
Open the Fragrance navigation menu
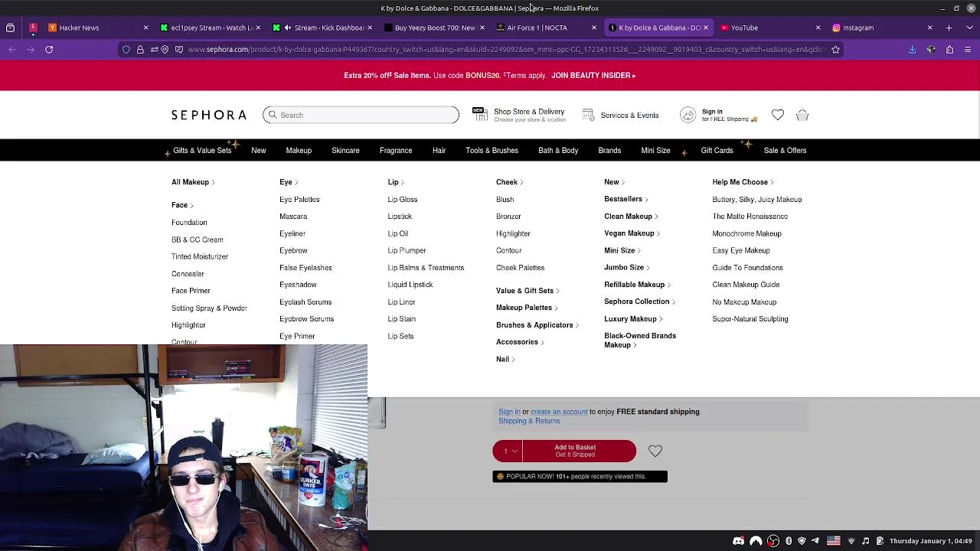point(396,151)
